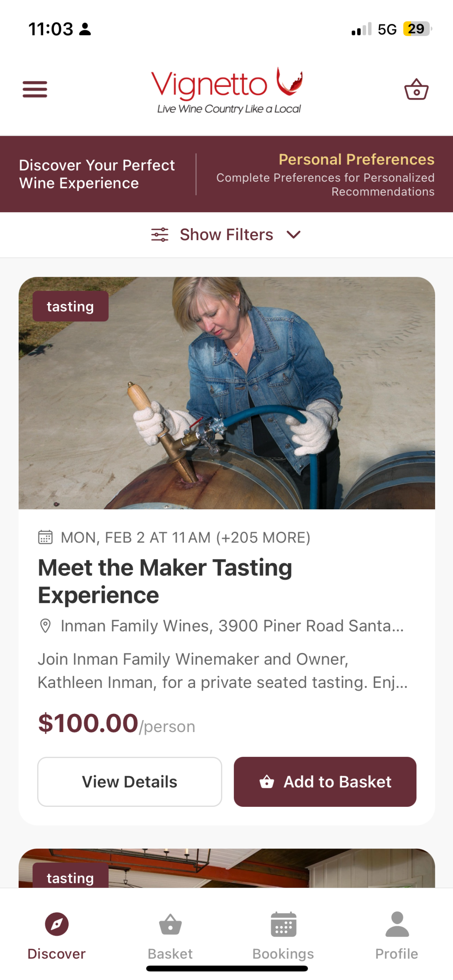Open Personal Preferences
Image resolution: width=453 pixels, height=980 pixels.
(356, 159)
